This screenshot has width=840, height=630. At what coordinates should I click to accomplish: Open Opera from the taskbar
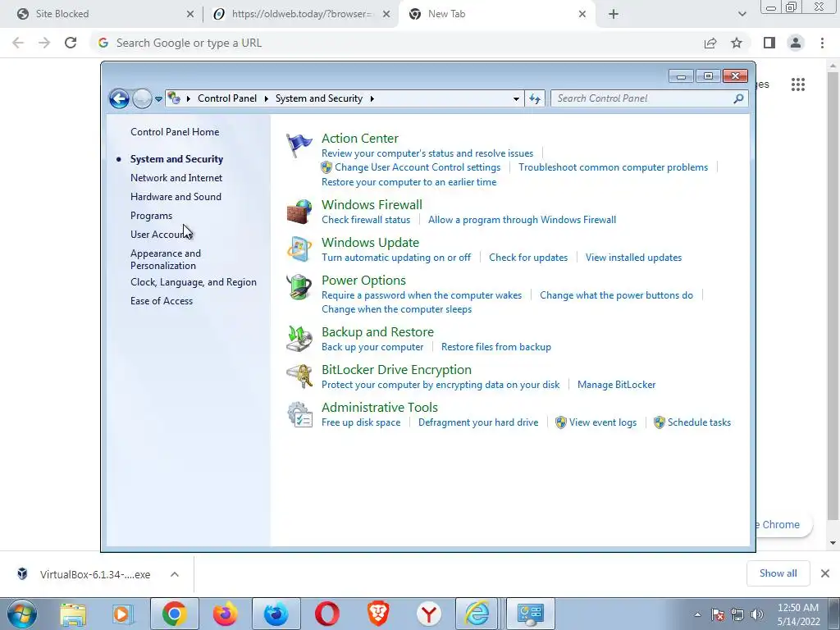326,614
